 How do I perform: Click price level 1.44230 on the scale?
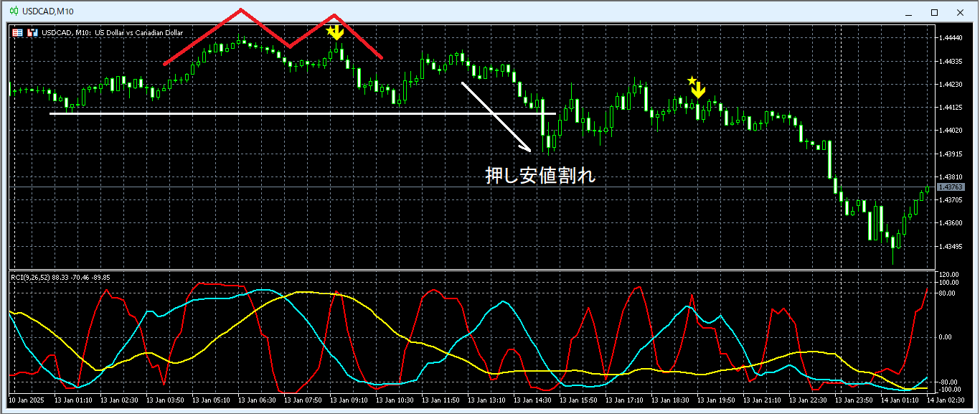[950, 85]
